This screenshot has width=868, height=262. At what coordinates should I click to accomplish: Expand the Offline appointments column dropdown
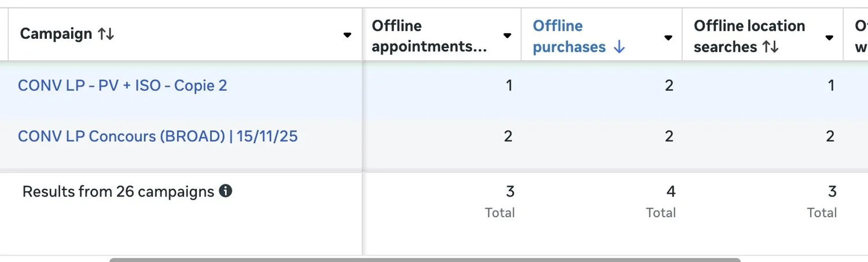(507, 36)
